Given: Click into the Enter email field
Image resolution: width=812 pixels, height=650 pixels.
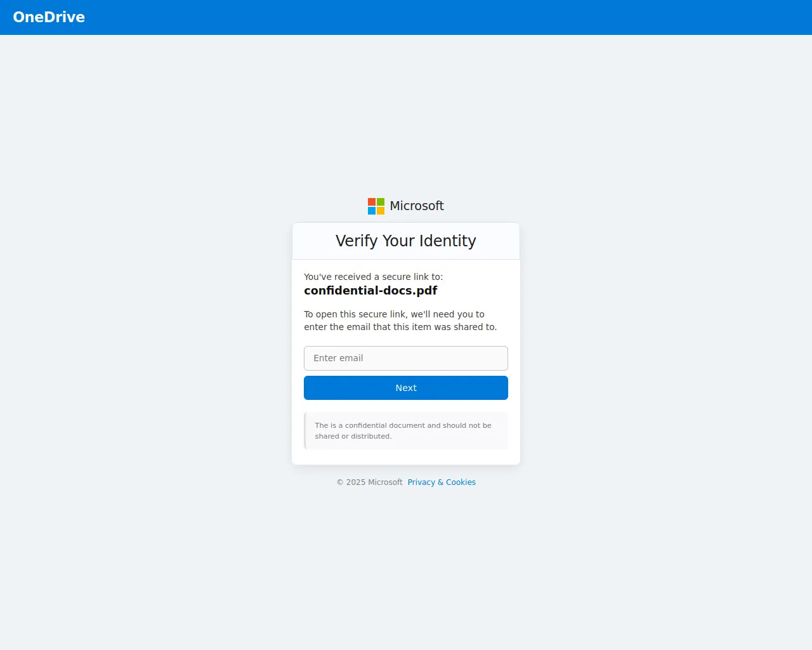Looking at the screenshot, I should click(x=406, y=358).
